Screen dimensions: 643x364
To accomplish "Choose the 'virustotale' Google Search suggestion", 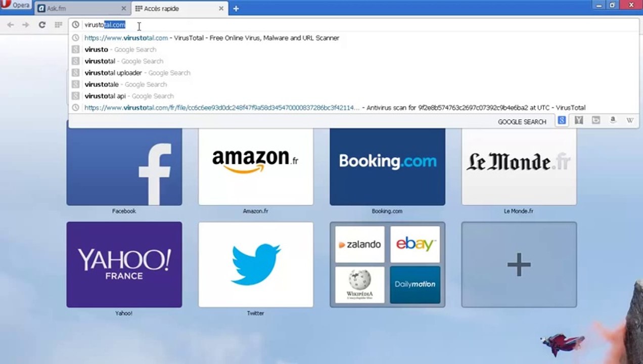I will [x=354, y=84].
